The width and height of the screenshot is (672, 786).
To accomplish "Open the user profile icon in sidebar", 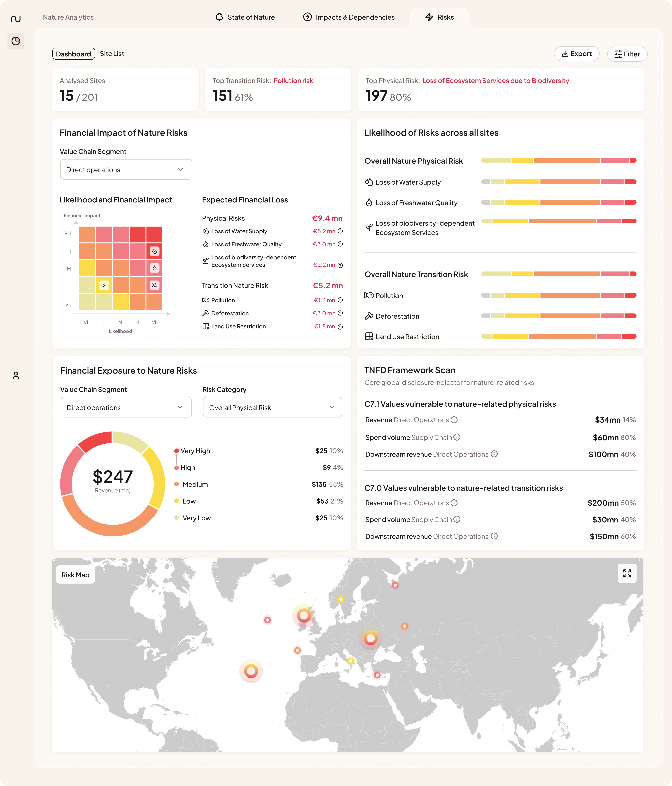I will point(16,376).
